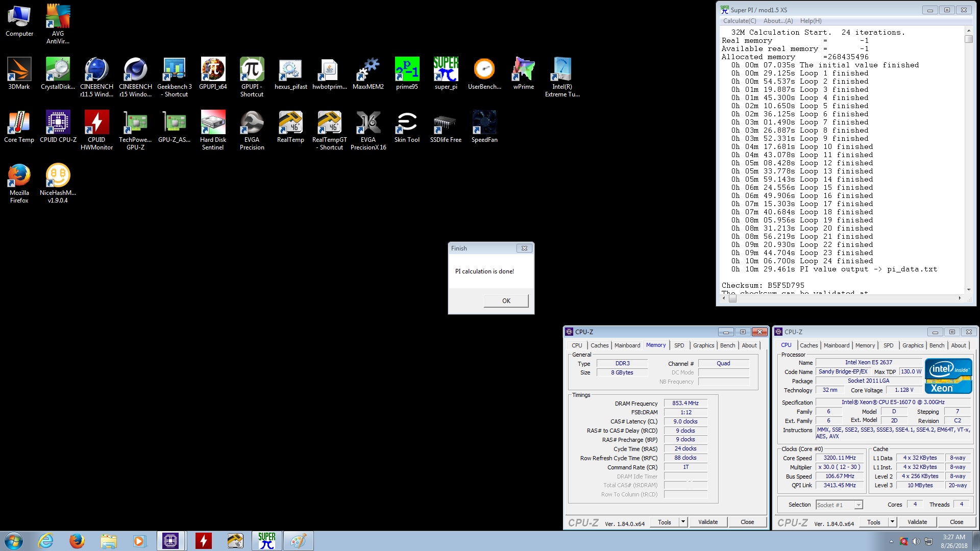The image size is (980, 551).
Task: Show hidden tray icons arrow
Action: point(891,541)
